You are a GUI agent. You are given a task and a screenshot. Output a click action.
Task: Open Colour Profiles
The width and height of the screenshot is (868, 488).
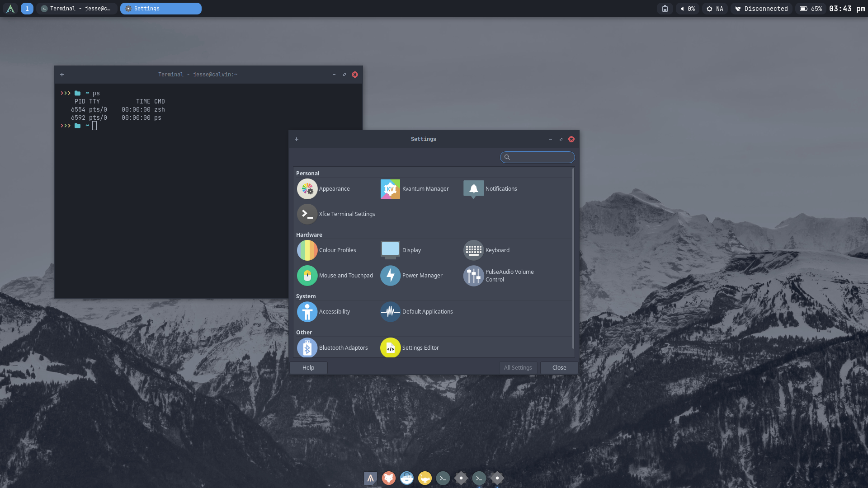[327, 250]
